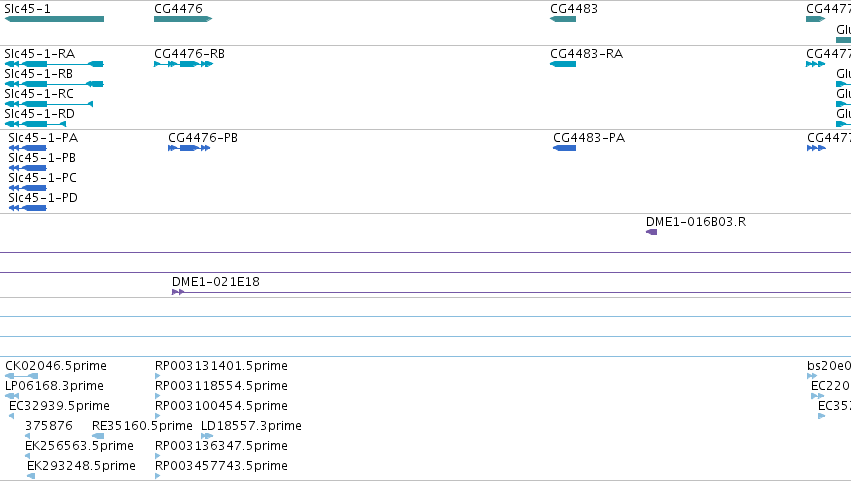Click the Slc45-1-PA protein glyph

tap(28, 148)
